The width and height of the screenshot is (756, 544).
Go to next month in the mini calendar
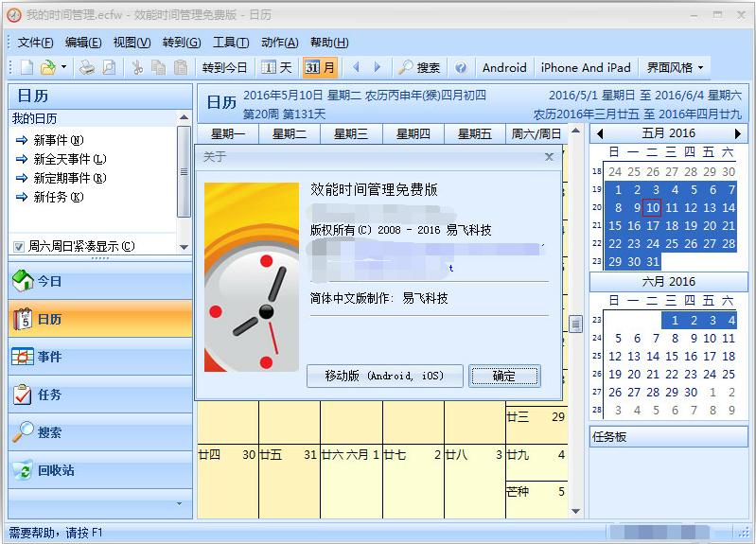(738, 133)
